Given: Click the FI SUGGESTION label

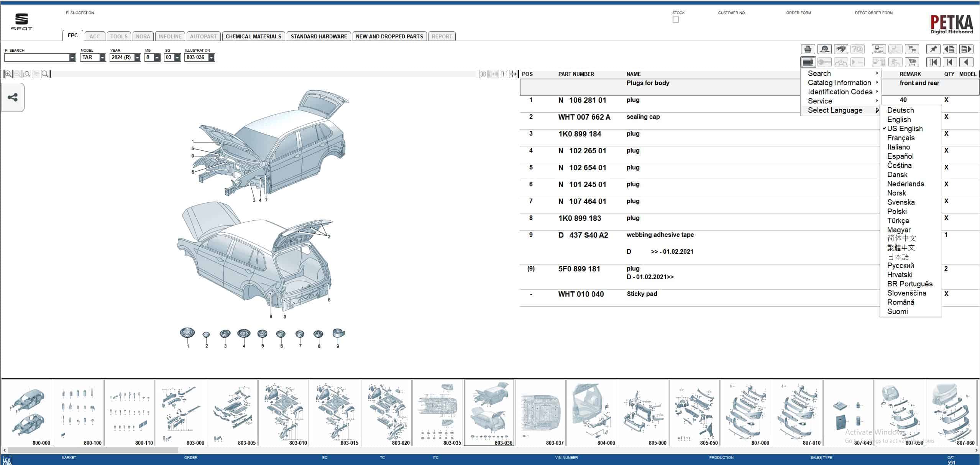Looking at the screenshot, I should (80, 13).
